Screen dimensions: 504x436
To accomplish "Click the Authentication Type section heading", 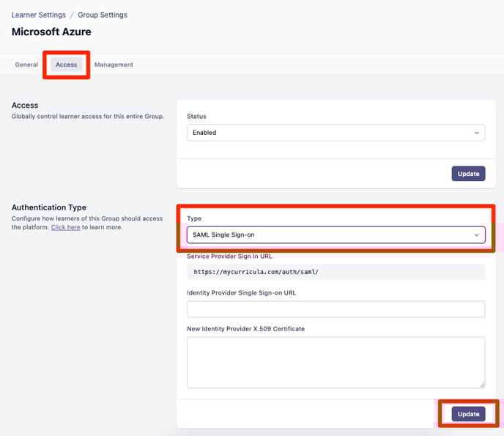I will (x=49, y=207).
